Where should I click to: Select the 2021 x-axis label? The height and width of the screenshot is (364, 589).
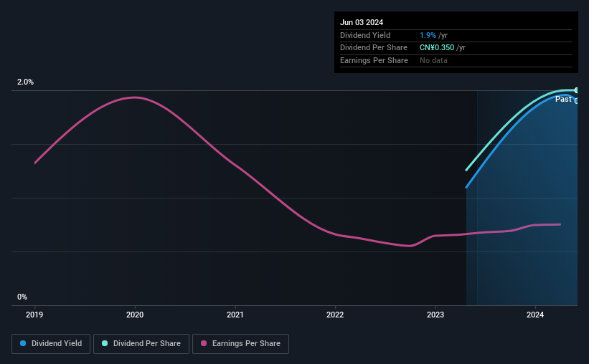235,315
